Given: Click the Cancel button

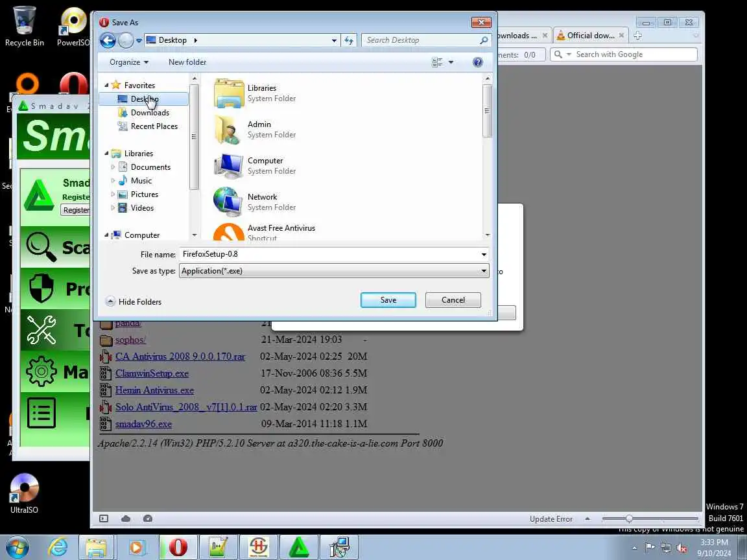Looking at the screenshot, I should (453, 300).
